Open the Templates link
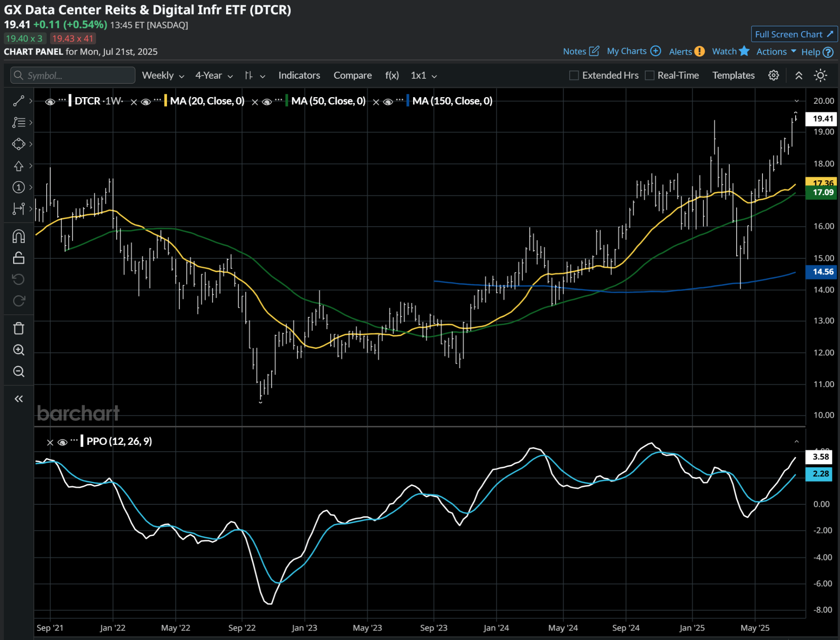This screenshot has width=840, height=640. (733, 75)
